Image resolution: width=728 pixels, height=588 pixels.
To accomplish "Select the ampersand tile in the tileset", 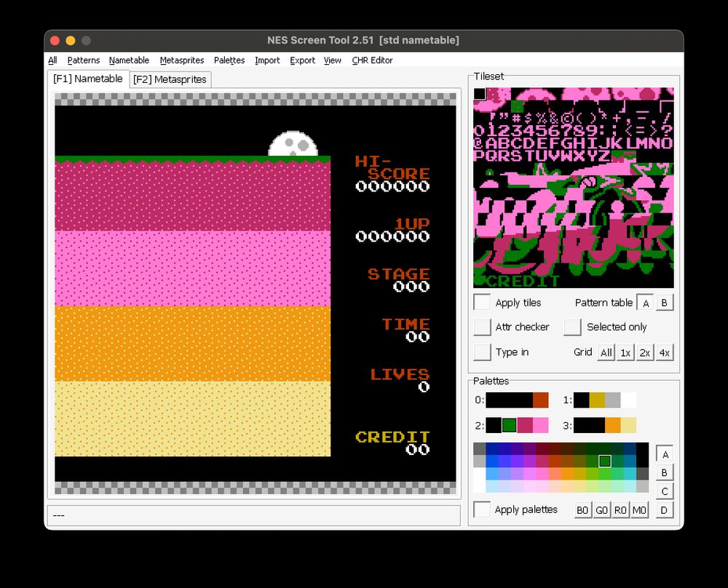I will 555,119.
